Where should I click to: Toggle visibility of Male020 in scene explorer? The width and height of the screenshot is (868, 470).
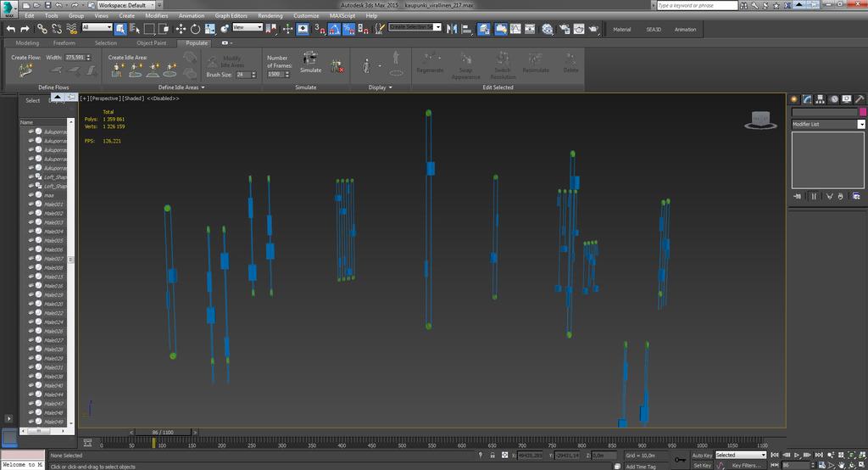[x=31, y=304]
